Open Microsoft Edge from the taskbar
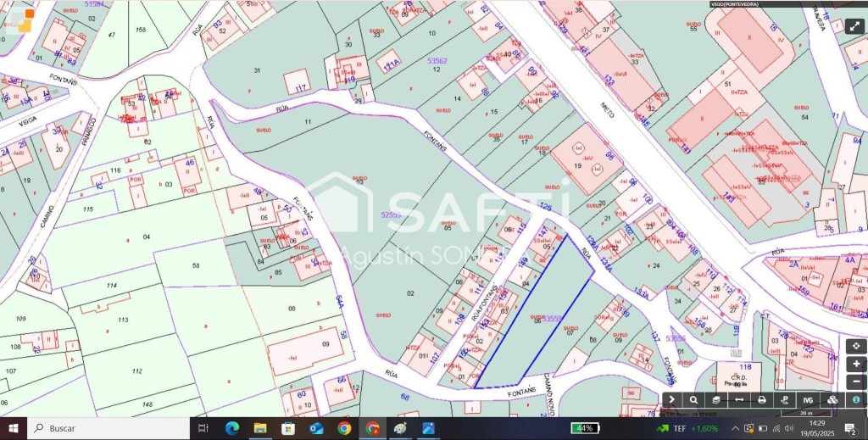The width and height of the screenshot is (868, 440). click(232, 428)
